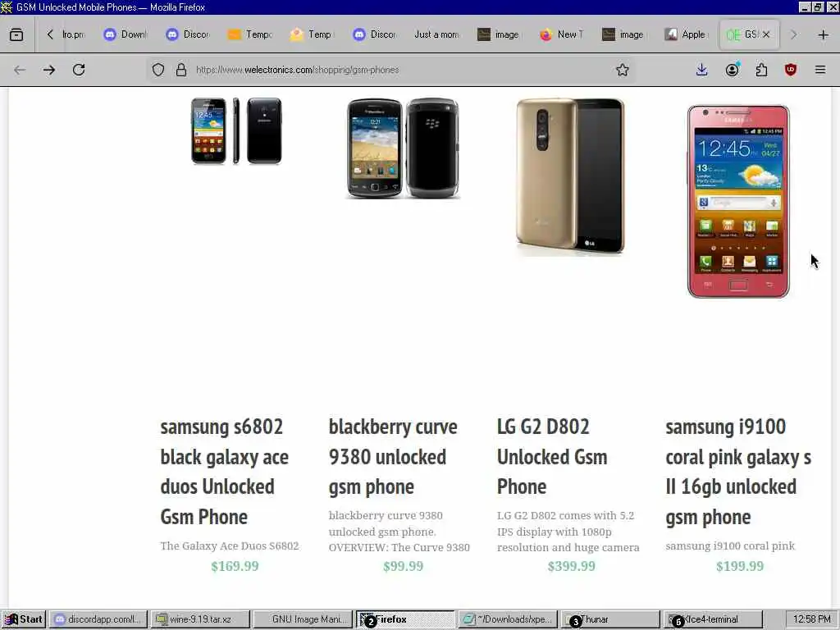840x630 pixels.
Task: Click the coral pink Samsung i9100 phone image
Action: click(x=738, y=202)
